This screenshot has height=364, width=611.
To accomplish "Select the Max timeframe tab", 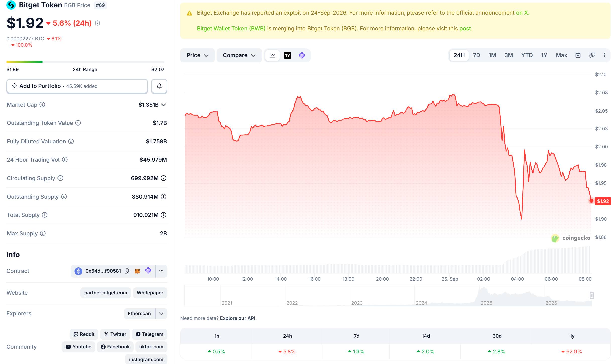I will pos(561,55).
